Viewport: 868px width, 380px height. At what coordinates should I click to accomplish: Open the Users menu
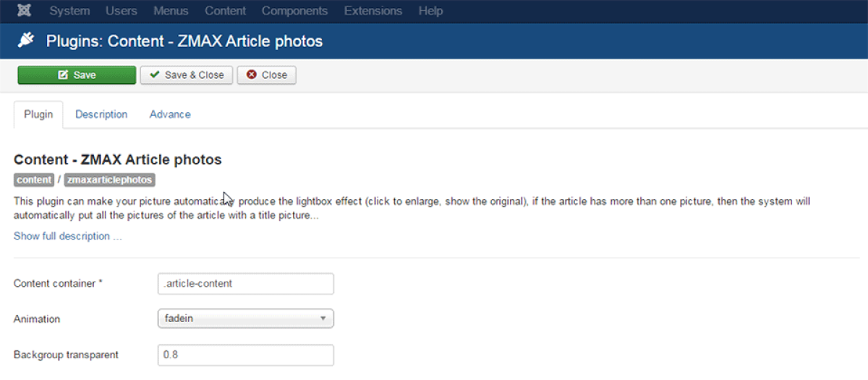[x=122, y=11]
